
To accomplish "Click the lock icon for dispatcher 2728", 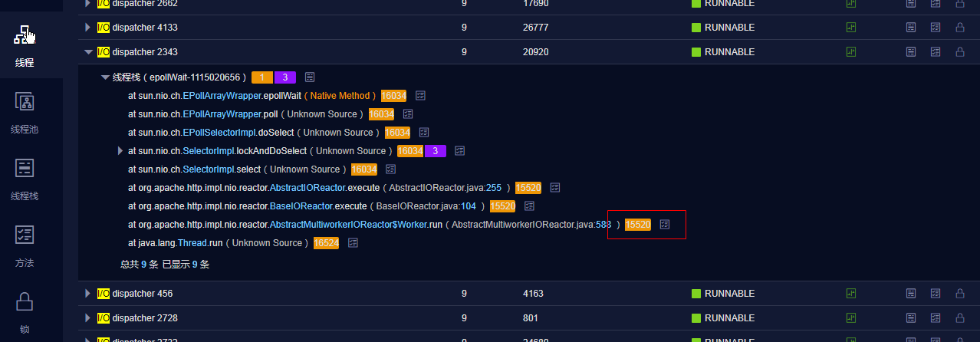I will click(x=959, y=318).
